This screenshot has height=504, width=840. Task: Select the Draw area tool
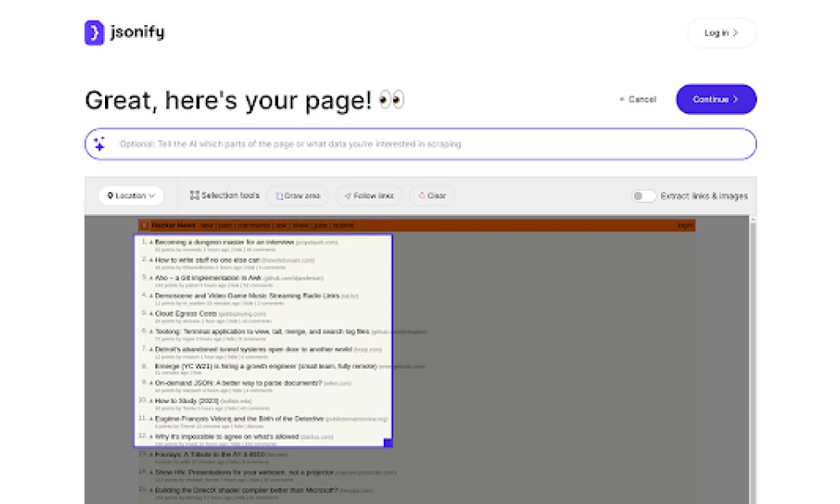298,196
